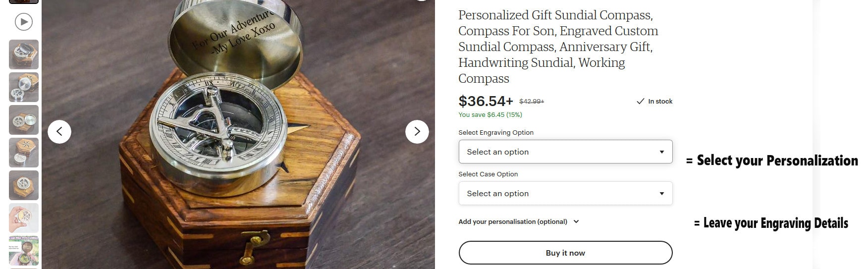Image resolution: width=868 pixels, height=269 pixels.
Task: Click the In stock checkmark icon
Action: tap(641, 101)
